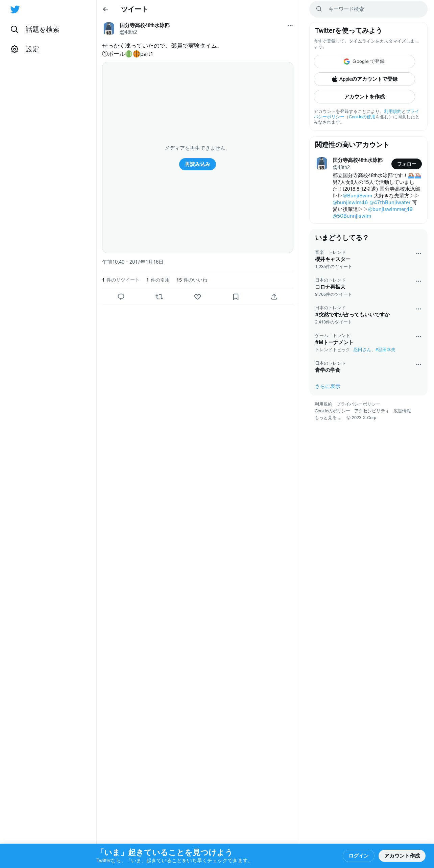
Task: Open footer 利用規約 link
Action: tap(323, 404)
